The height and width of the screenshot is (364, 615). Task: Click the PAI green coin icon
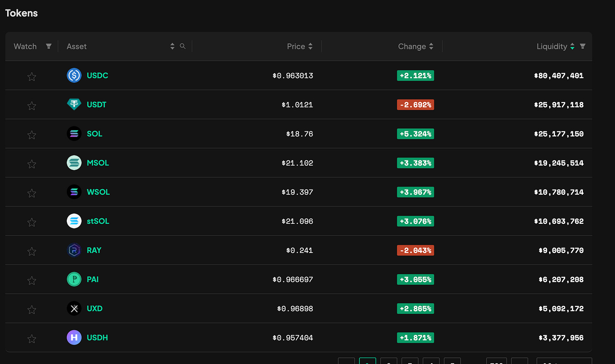pyautogui.click(x=74, y=279)
